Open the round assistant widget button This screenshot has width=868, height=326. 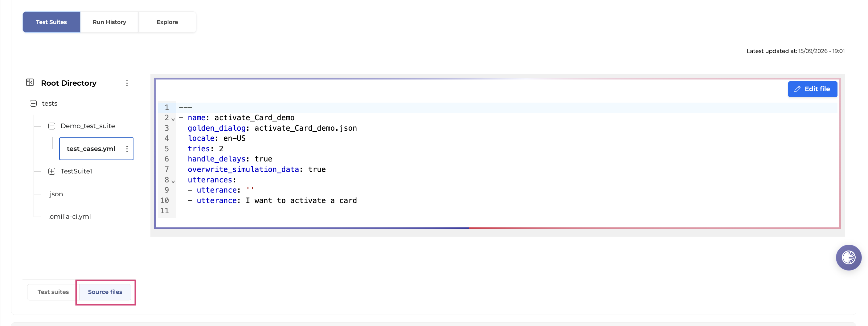tap(849, 258)
